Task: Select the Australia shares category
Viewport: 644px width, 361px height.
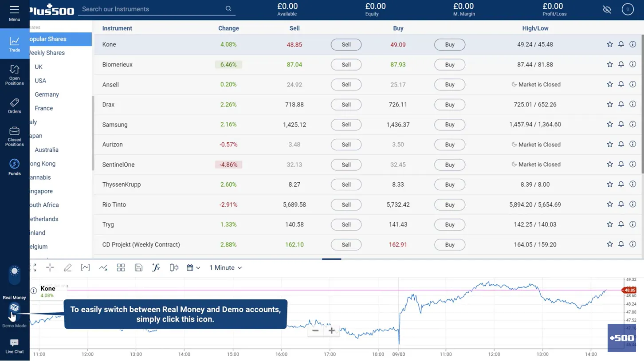Action: (47, 150)
